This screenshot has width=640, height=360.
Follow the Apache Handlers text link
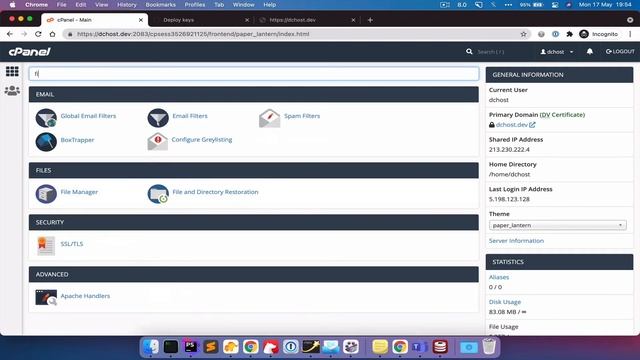point(85,296)
